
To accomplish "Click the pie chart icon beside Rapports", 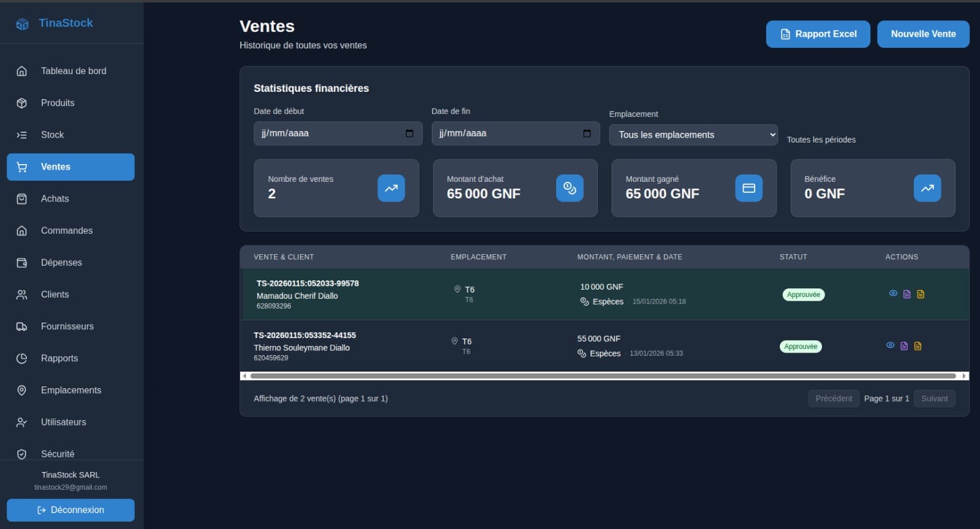I will click(x=21, y=358).
